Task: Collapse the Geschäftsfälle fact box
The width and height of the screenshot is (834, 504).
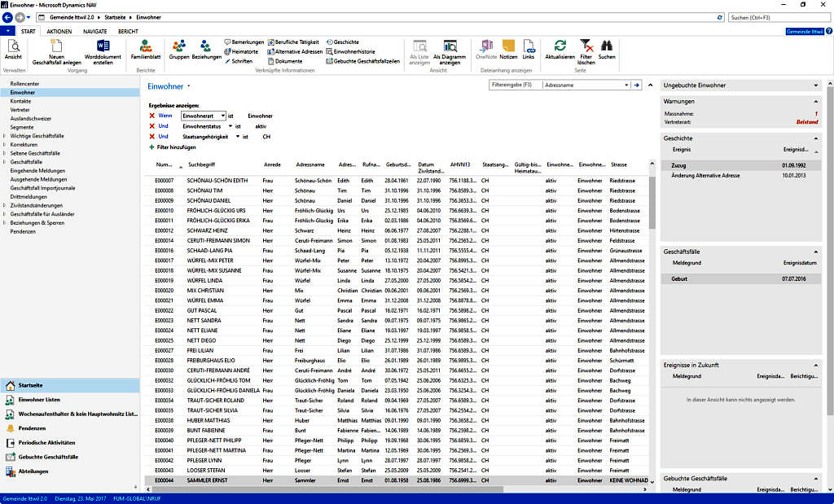Action: pos(816,252)
